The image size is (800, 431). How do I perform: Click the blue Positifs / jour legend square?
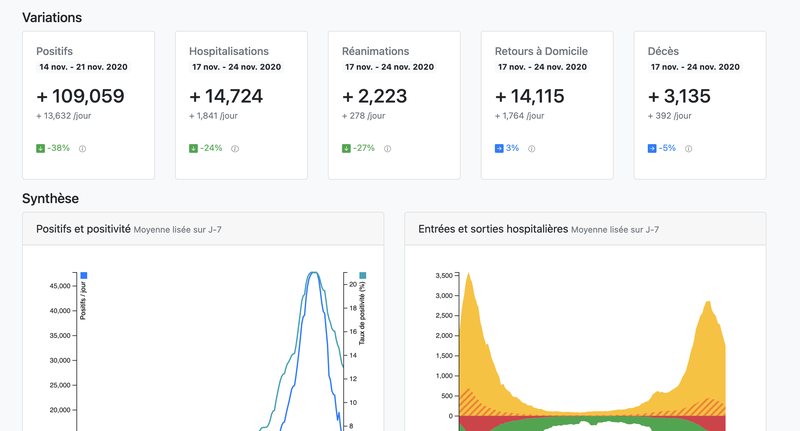click(84, 275)
